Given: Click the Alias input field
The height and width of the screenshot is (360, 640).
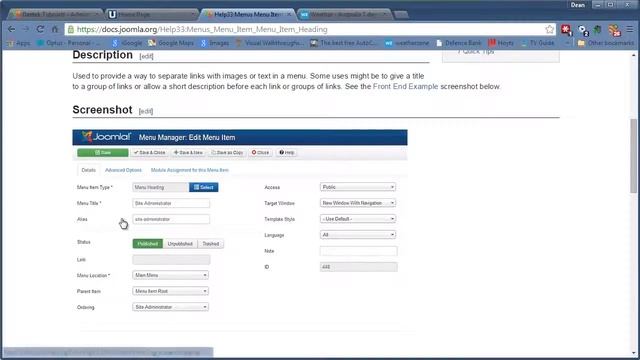Looking at the screenshot, I should tap(171, 219).
